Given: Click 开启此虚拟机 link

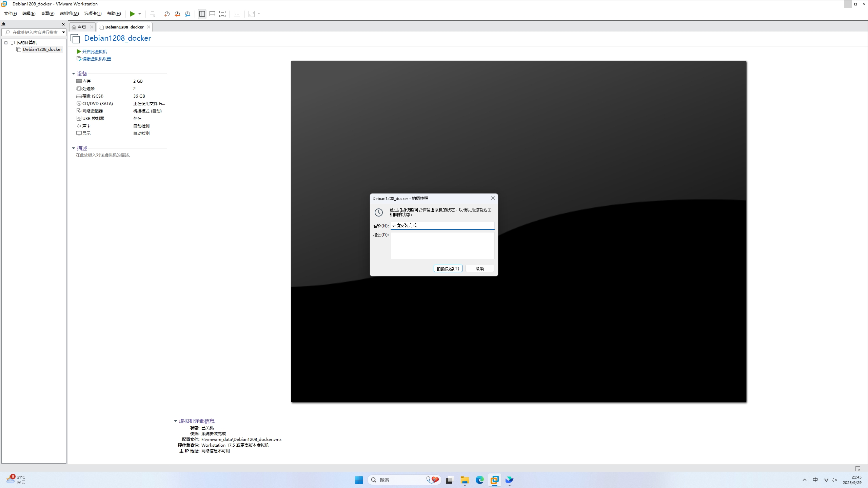Looking at the screenshot, I should [x=94, y=52].
